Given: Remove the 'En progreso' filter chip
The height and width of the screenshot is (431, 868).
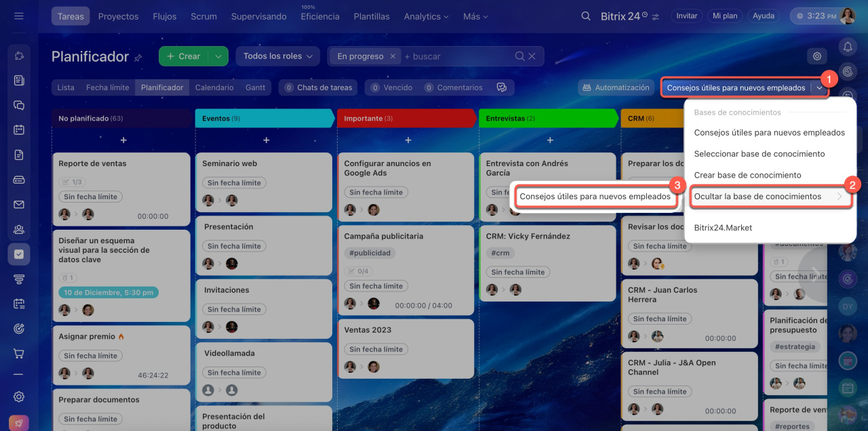Looking at the screenshot, I should 393,56.
